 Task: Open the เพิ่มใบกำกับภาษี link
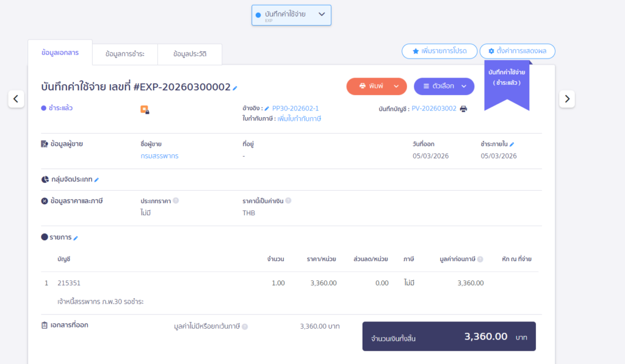coord(299,118)
